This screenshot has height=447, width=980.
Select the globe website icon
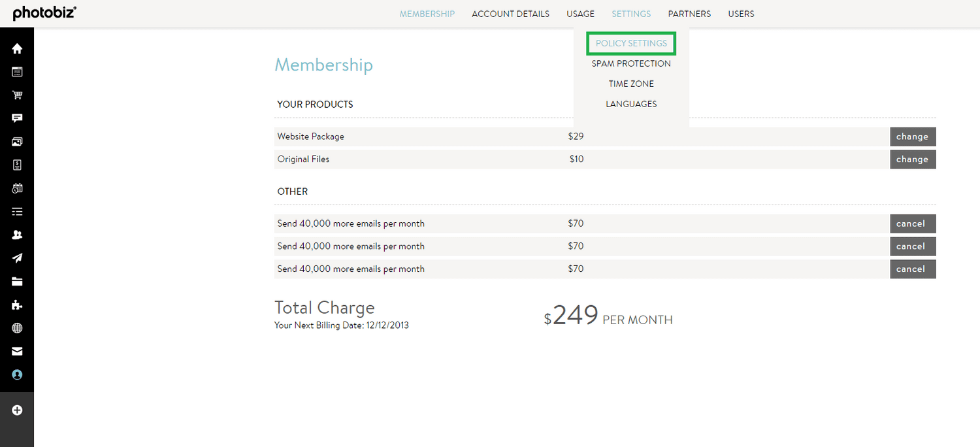(x=17, y=327)
